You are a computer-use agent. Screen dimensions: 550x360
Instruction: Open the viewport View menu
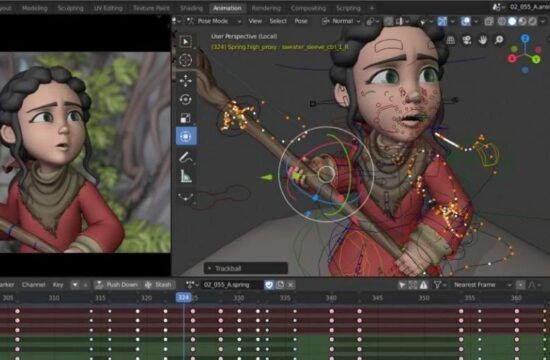(255, 21)
